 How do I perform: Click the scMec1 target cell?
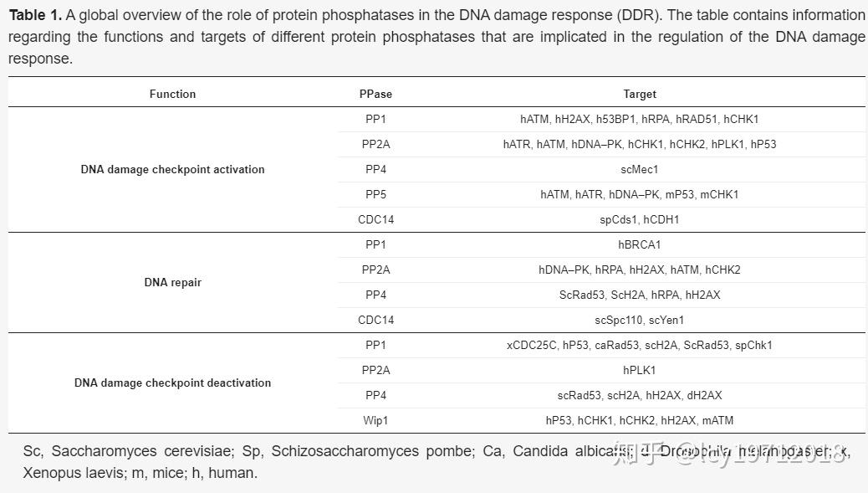(x=640, y=170)
